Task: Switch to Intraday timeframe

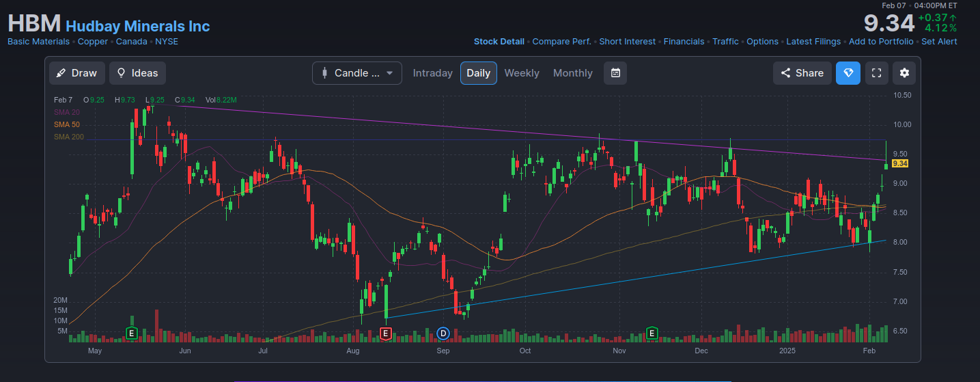Action: 432,73
